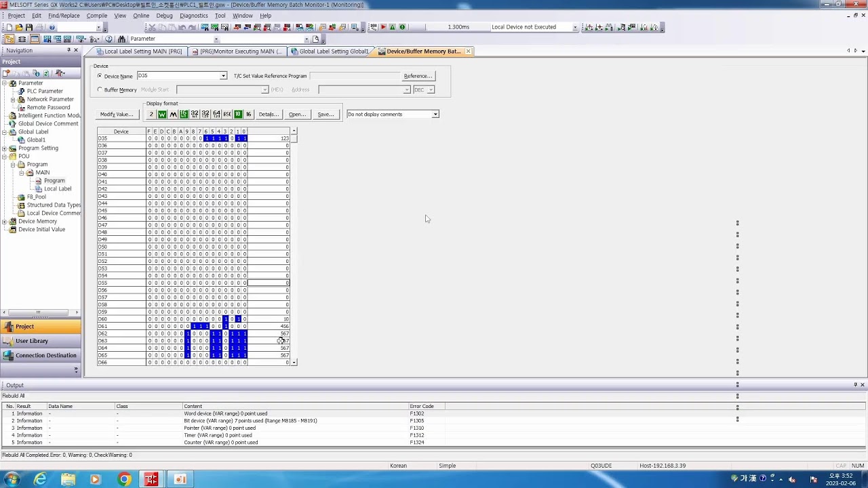Expand the Program Setting tree node
Viewport: 868px width, 488px height.
(5, 148)
